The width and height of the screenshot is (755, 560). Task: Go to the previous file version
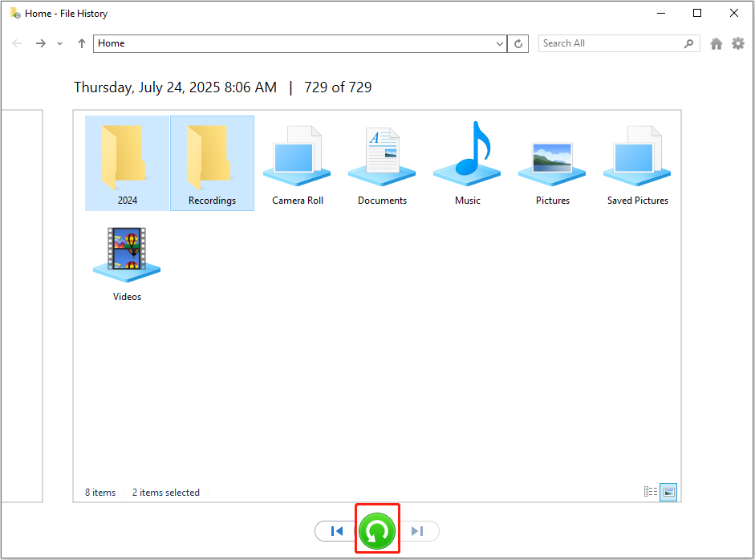click(x=337, y=530)
